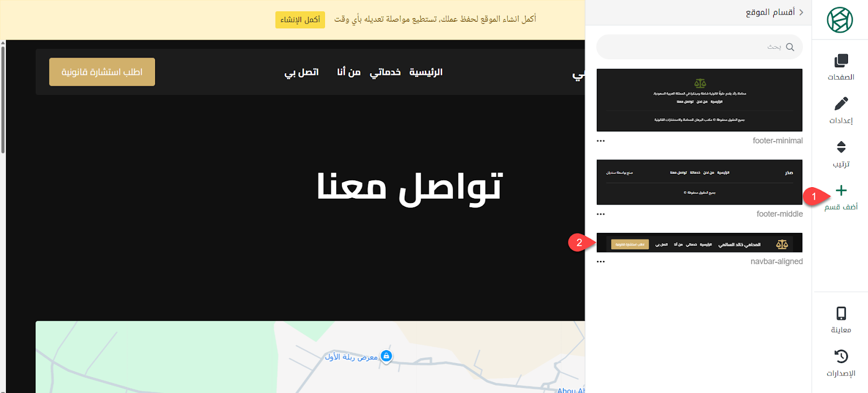This screenshot has height=393, width=868.
Task: Click the footer-middle label
Action: click(x=780, y=214)
